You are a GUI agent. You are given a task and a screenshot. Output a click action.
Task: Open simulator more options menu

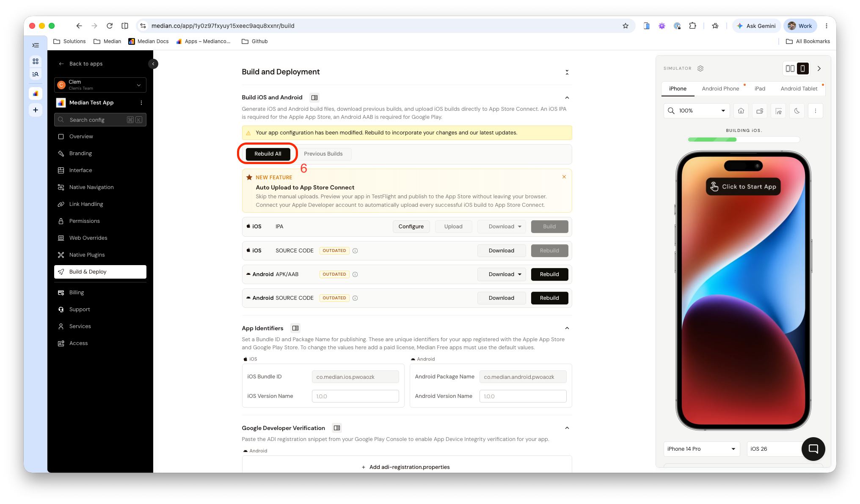pyautogui.click(x=816, y=111)
